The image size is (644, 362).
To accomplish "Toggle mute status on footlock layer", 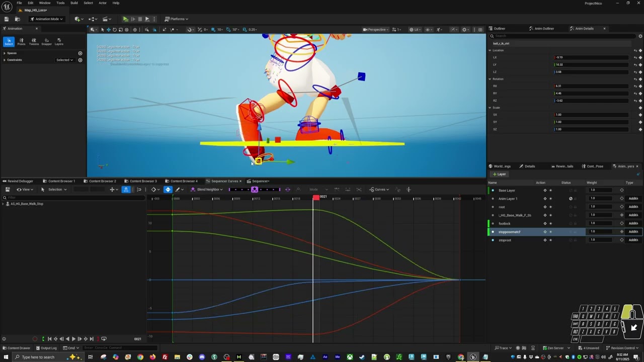I will point(571,223).
